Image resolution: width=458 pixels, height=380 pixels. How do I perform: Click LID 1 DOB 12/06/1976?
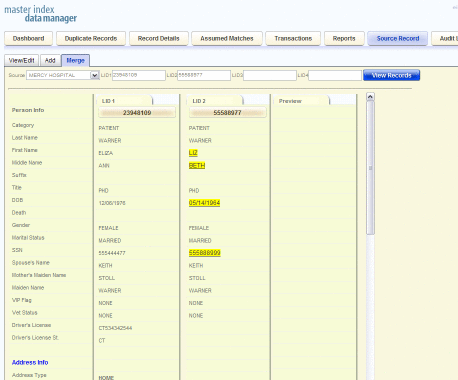[112, 203]
